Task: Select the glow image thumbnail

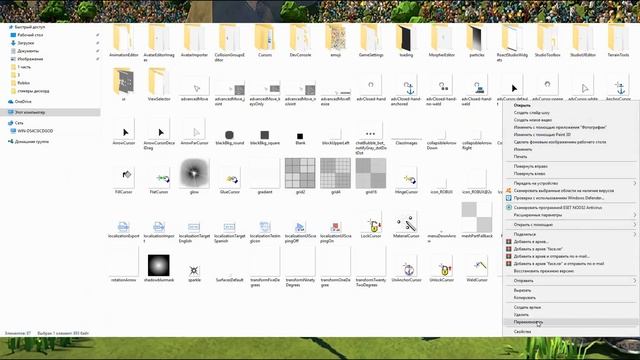Action: pyautogui.click(x=194, y=173)
